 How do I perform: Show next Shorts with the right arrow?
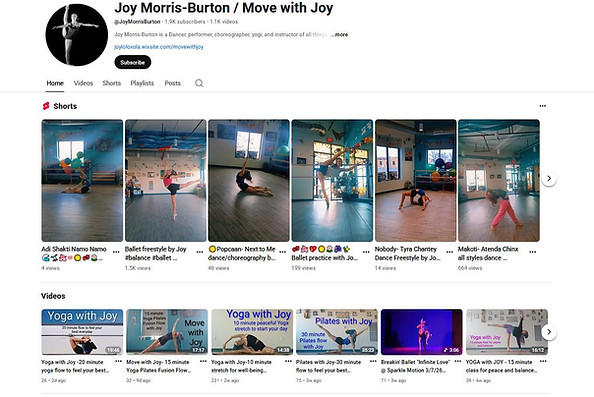tap(549, 178)
